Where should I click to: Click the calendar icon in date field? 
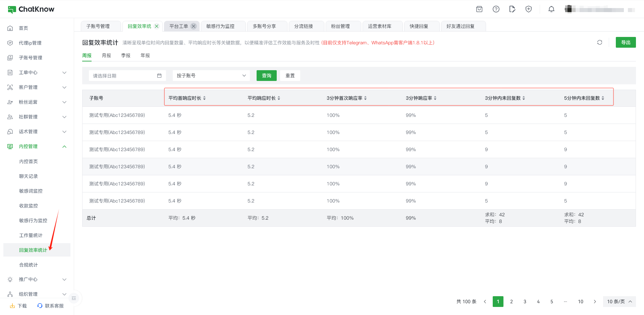[x=159, y=76]
